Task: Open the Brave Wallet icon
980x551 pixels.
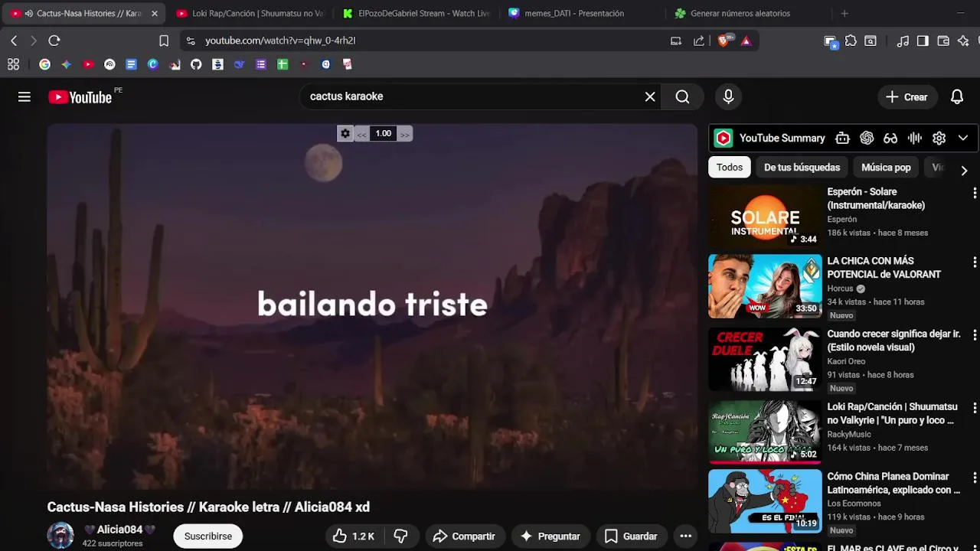Action: pyautogui.click(x=943, y=41)
